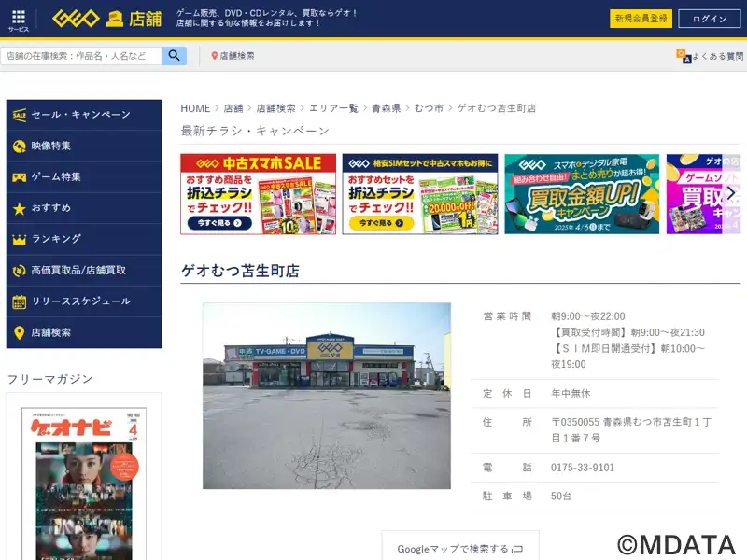
Task: Click the calendar release schedule icon
Action: point(19,301)
